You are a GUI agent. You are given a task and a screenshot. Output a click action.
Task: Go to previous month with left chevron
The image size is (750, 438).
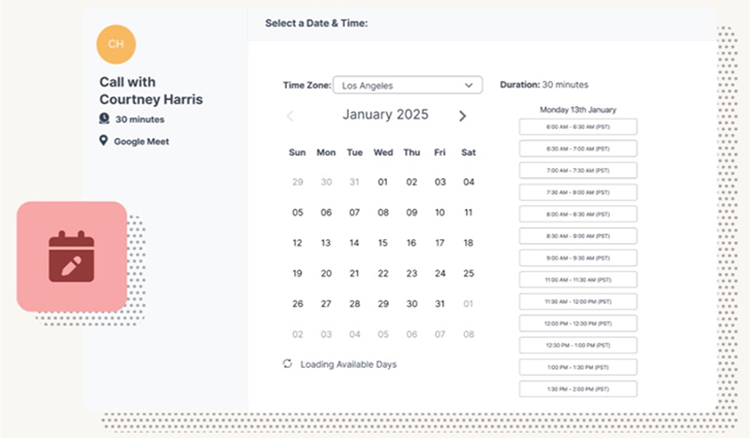290,116
